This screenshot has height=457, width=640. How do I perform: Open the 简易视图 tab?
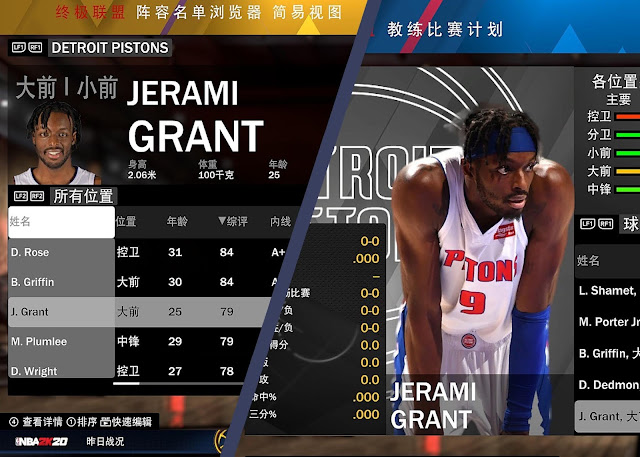tap(307, 13)
